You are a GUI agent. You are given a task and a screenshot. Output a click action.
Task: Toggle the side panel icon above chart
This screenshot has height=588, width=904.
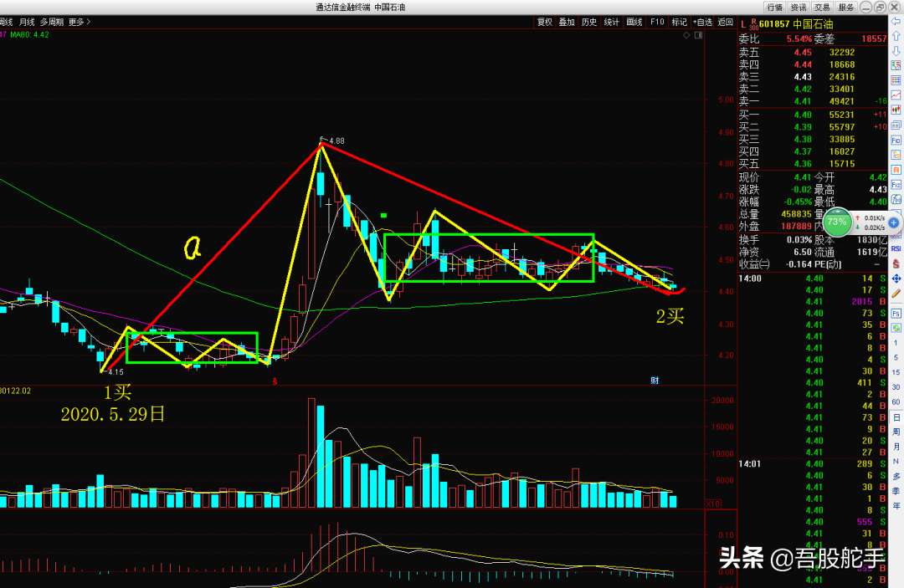pyautogui.click(x=698, y=35)
